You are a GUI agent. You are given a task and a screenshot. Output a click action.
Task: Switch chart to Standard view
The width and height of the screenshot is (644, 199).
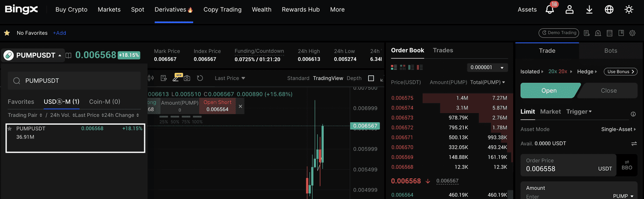tap(298, 78)
